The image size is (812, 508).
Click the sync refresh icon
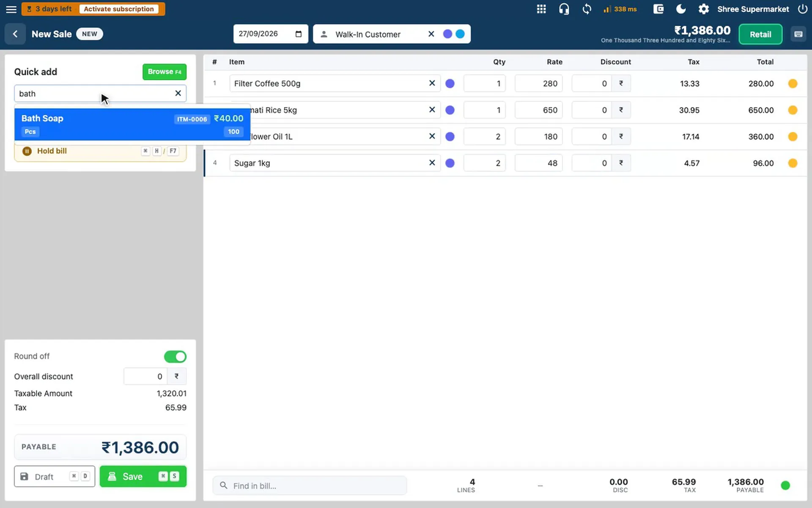587,9
